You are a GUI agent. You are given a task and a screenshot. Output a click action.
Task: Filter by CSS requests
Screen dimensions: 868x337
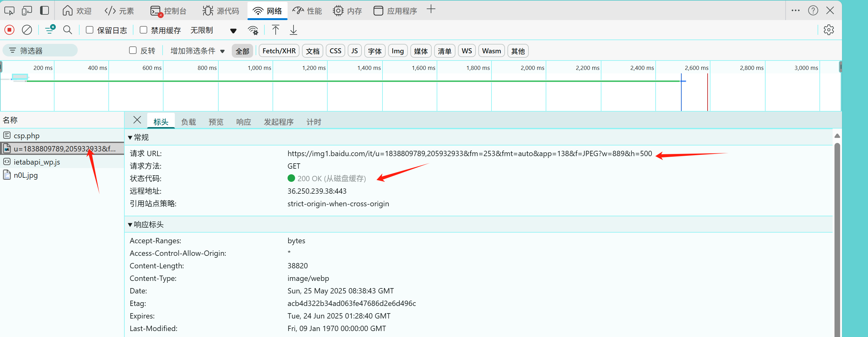click(335, 51)
